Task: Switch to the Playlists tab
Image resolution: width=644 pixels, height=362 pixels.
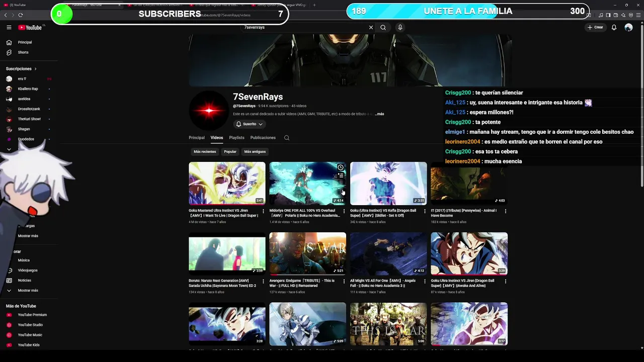Action: click(x=236, y=138)
